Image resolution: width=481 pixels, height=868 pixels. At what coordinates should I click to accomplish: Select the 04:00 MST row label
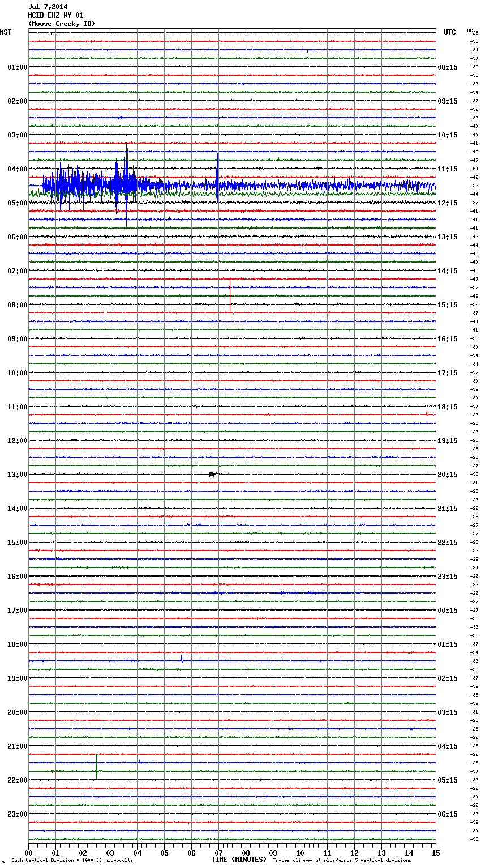click(18, 169)
